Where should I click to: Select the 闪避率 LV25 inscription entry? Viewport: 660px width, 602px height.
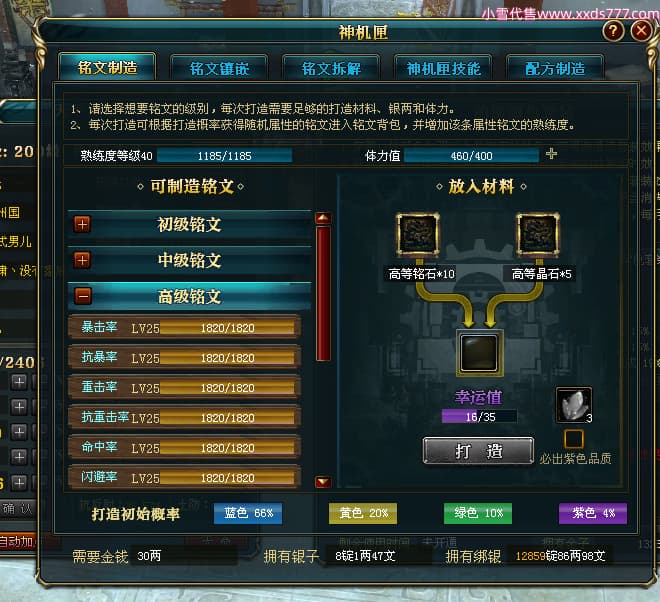click(x=184, y=477)
